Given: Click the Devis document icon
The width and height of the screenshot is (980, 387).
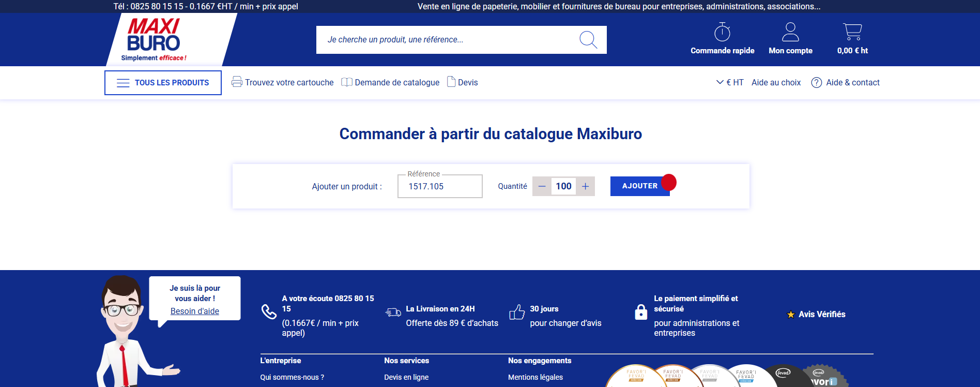Looking at the screenshot, I should click(451, 82).
